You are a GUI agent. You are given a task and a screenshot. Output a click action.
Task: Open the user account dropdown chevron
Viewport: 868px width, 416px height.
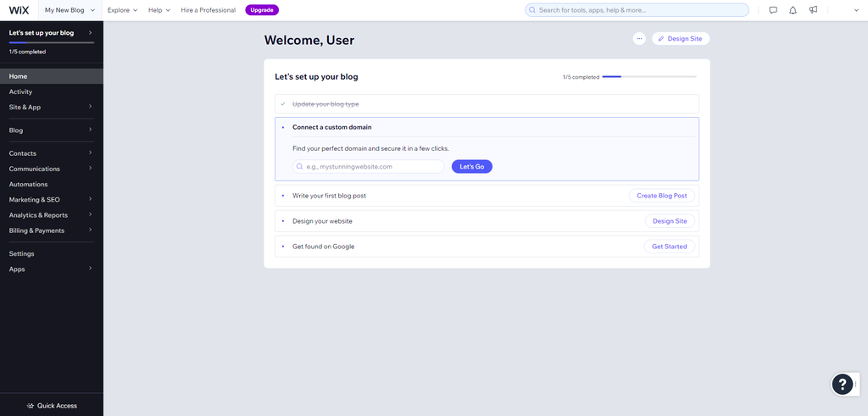click(x=855, y=10)
